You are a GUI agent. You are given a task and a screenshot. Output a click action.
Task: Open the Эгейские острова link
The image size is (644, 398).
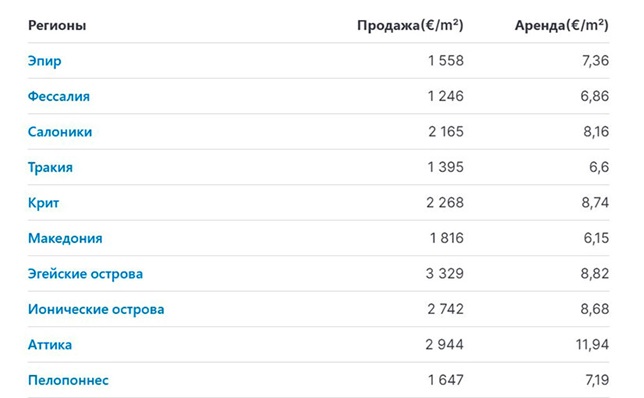pyautogui.click(x=85, y=274)
